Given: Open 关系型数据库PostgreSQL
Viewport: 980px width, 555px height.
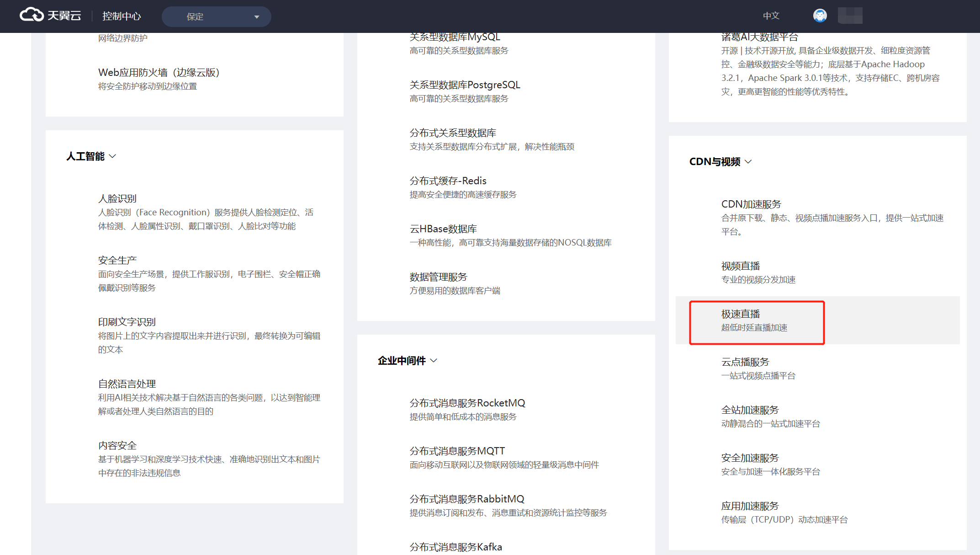Looking at the screenshot, I should tap(465, 85).
